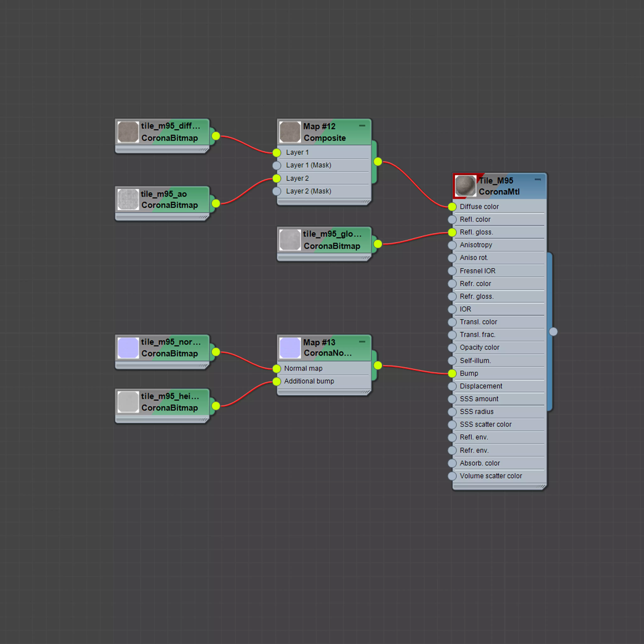The image size is (644, 644).
Task: Collapse the Tile_M95 CoronaMtl node
Action: tap(538, 180)
